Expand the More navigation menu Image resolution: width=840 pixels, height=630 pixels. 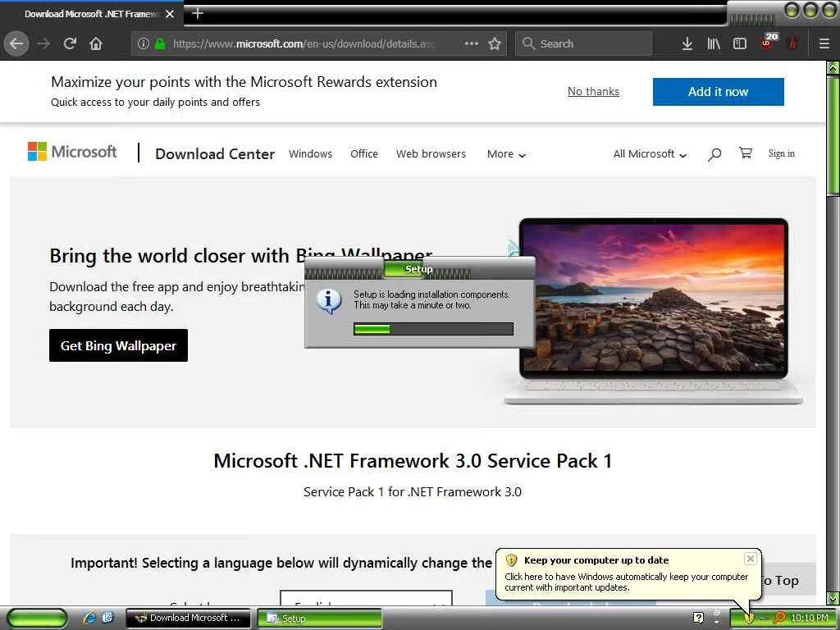coord(506,154)
